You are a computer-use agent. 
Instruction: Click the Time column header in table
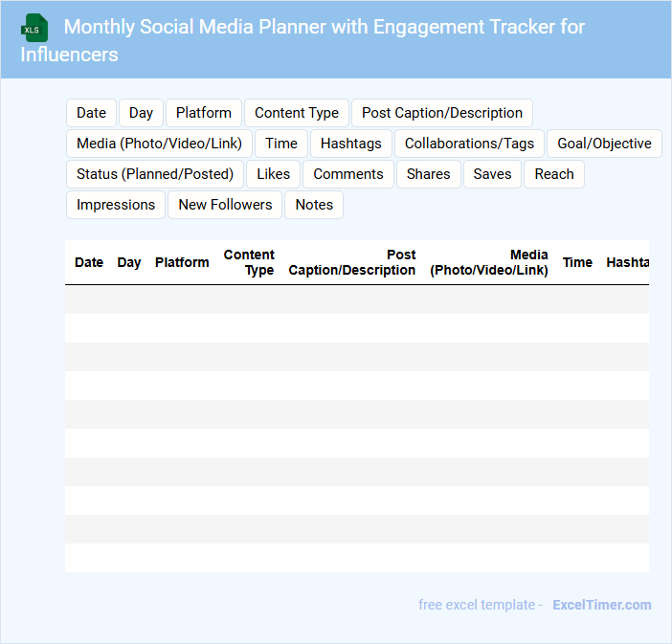577,262
